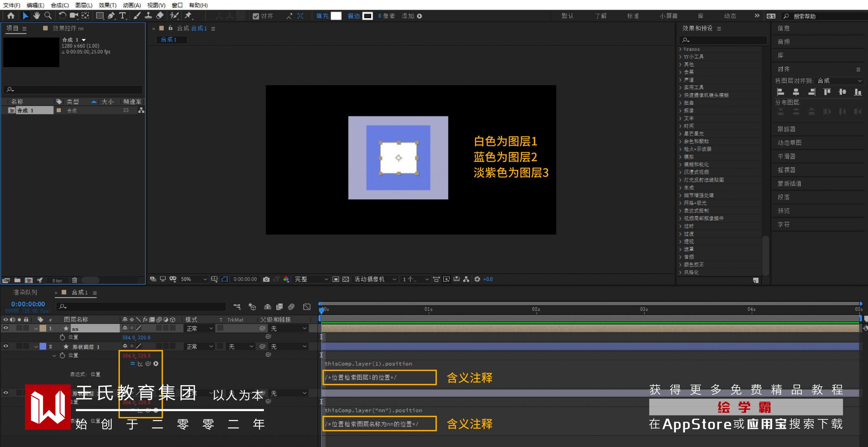Hide layer nn with eye icon
Screen dimensions: 868x447
tap(6, 328)
